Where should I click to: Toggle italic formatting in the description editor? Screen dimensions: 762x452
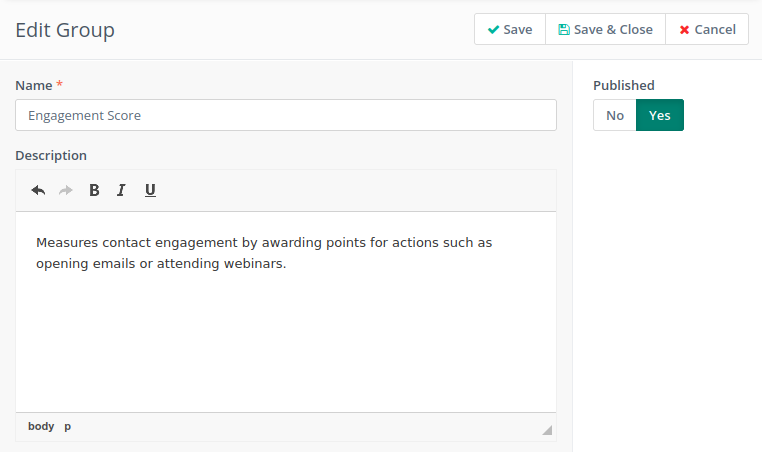tap(121, 190)
